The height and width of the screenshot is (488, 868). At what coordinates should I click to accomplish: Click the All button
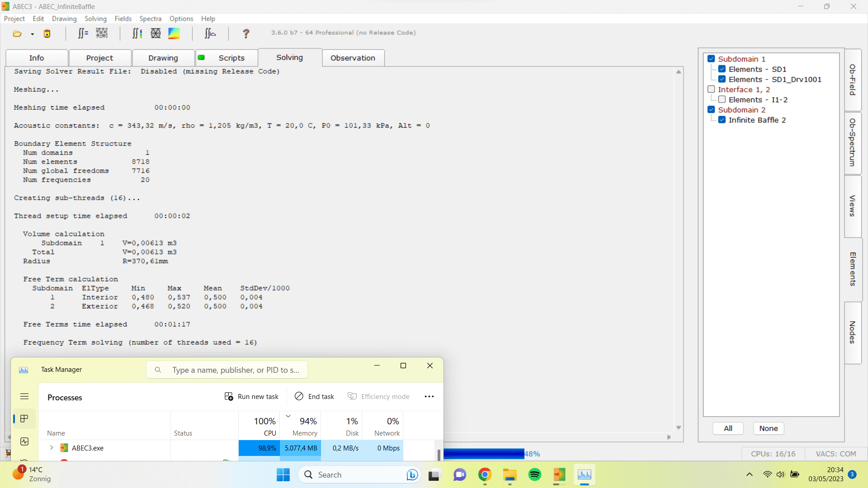pos(728,428)
